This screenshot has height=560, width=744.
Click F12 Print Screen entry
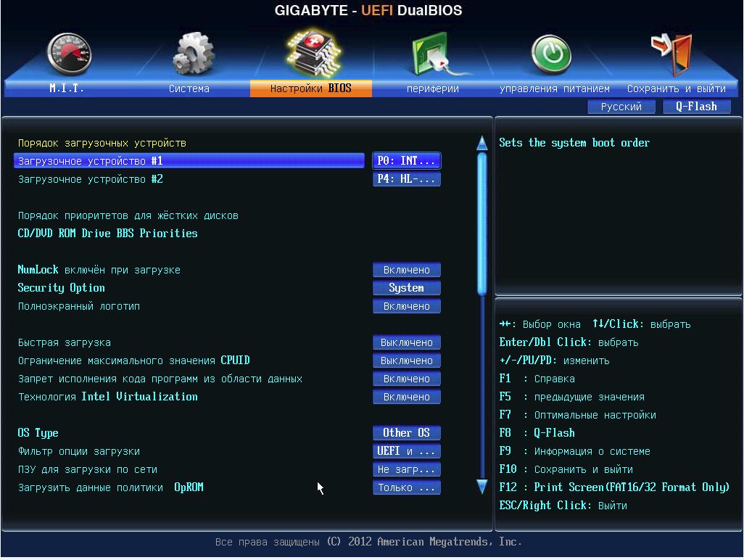[x=614, y=487]
